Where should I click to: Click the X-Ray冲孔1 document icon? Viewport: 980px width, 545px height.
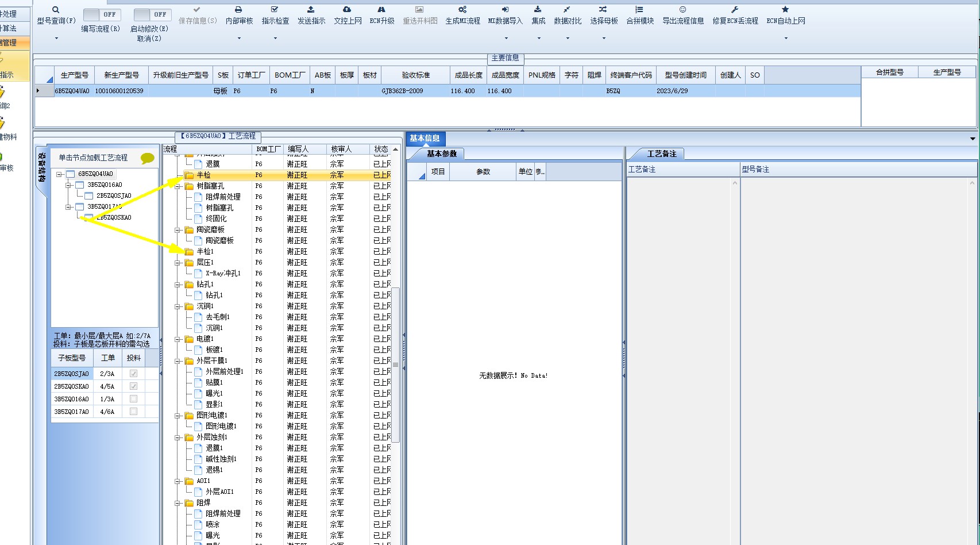(198, 274)
